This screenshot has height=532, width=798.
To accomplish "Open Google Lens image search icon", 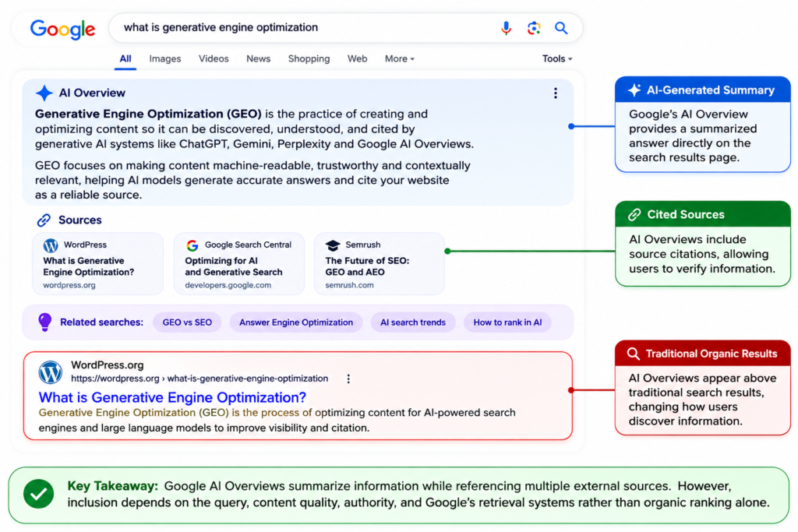I will click(533, 28).
